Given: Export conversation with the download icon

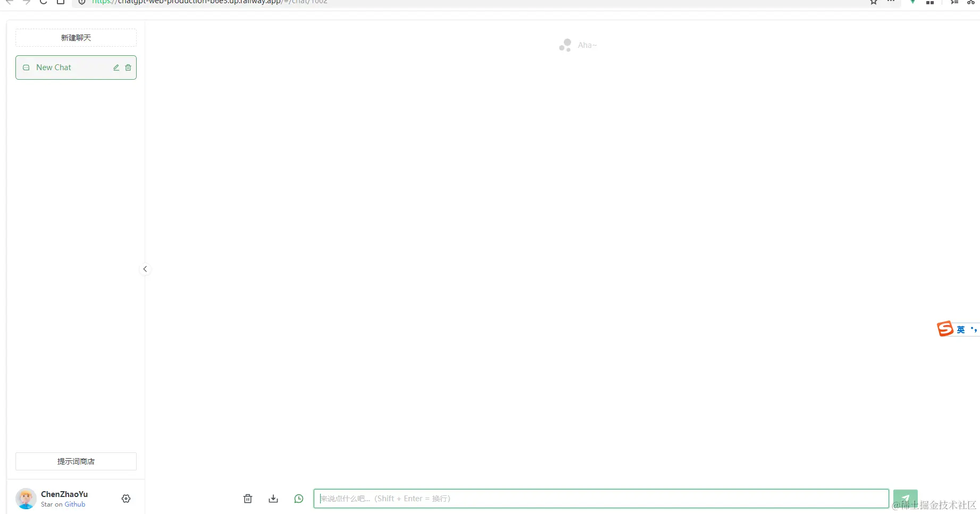Looking at the screenshot, I should coord(273,499).
